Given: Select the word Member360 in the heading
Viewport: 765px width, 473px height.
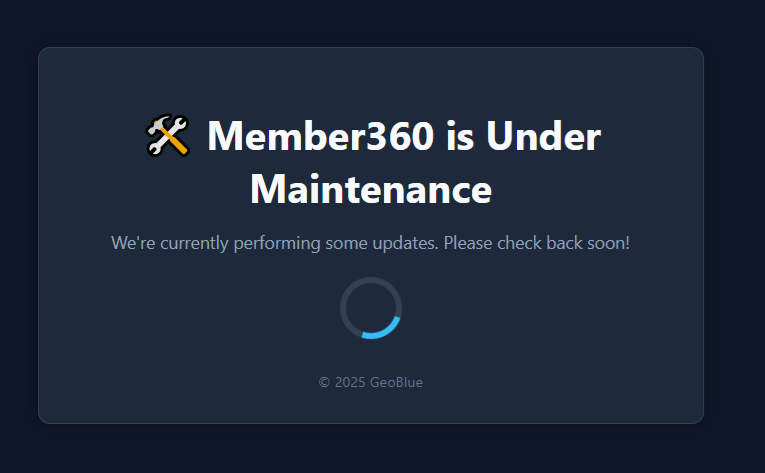Looking at the screenshot, I should pos(321,136).
